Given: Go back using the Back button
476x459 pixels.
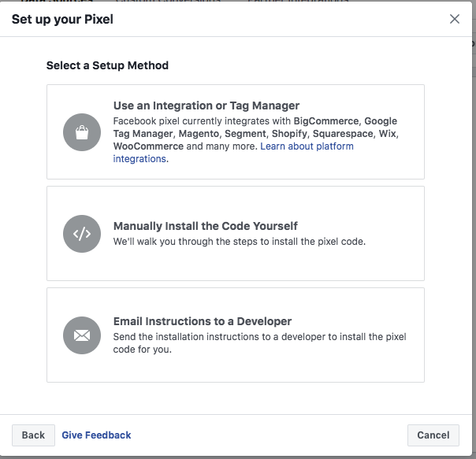Looking at the screenshot, I should click(33, 435).
